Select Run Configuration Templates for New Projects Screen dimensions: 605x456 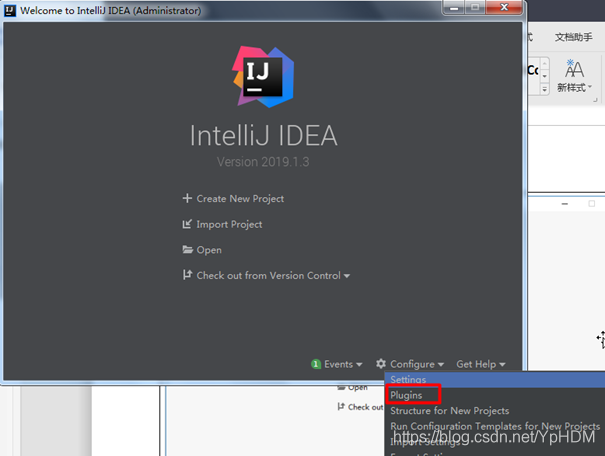coord(495,426)
